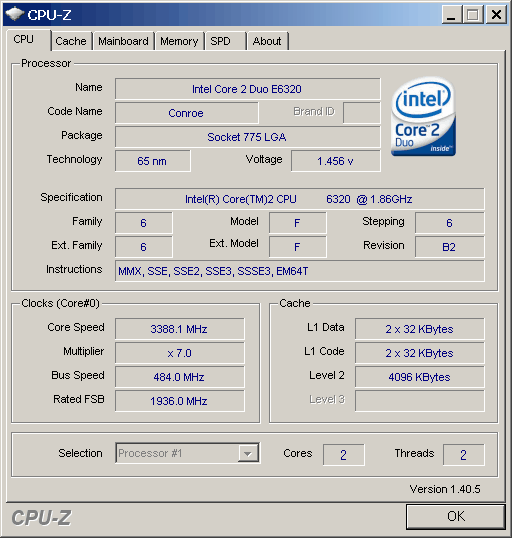Click the CPU-Z logo at bottom
Image resolution: width=512 pixels, height=538 pixels.
click(42, 518)
